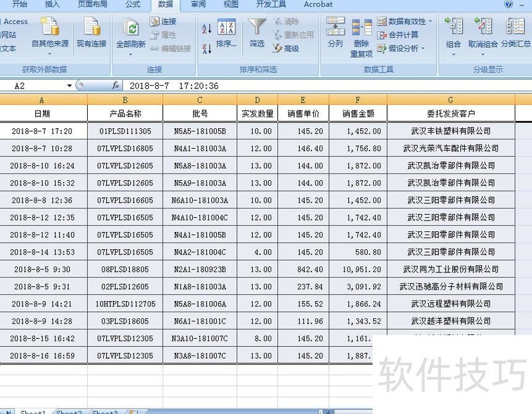
Task: Click the 连接 connections button
Action: [x=163, y=22]
